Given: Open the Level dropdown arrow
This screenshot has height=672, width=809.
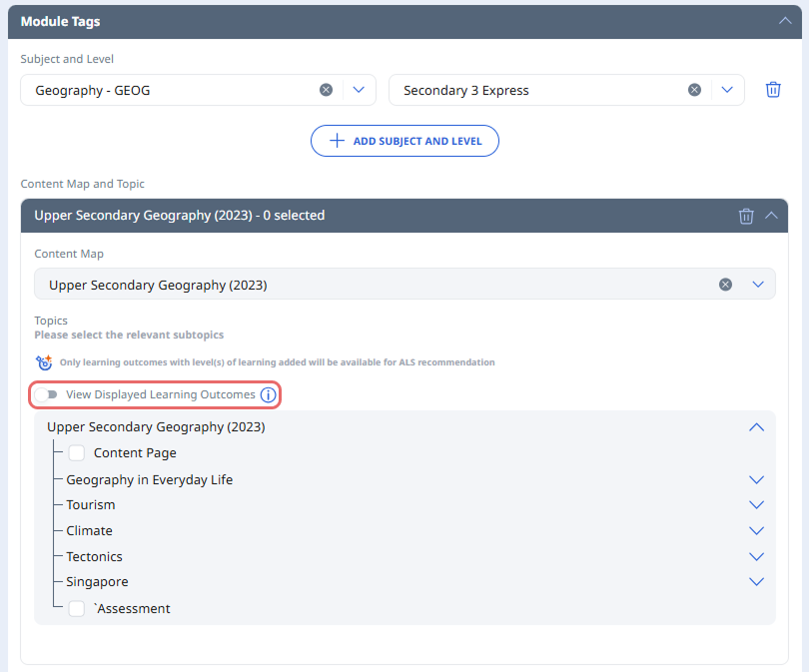Looking at the screenshot, I should point(727,90).
